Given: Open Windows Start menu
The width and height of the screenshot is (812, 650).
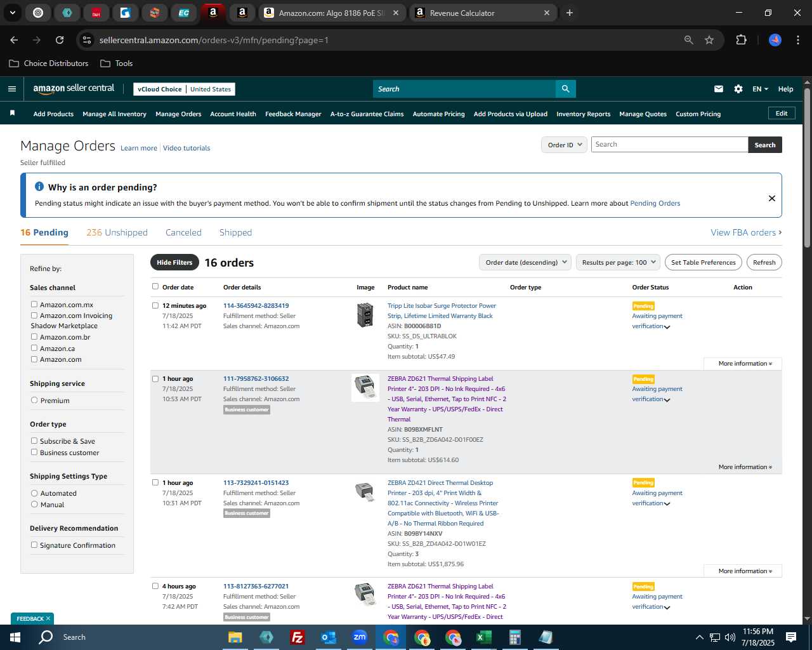Looking at the screenshot, I should coord(15,637).
